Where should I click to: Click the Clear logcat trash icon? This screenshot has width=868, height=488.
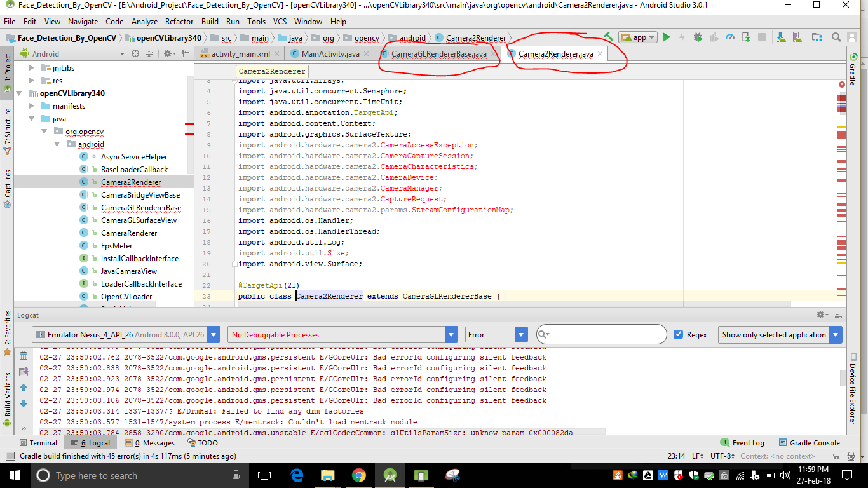(24, 356)
